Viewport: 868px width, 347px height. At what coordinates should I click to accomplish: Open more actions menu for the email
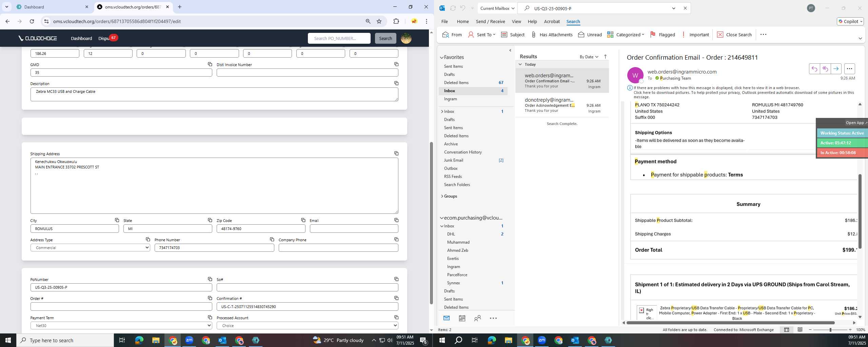pyautogui.click(x=849, y=69)
